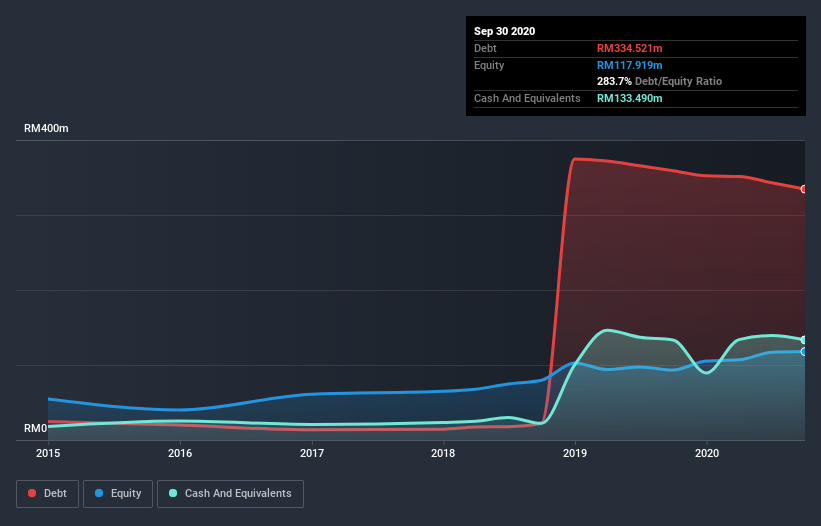Click the Equity label in tooltip
Screen dimensions: 821x526
[489, 65]
